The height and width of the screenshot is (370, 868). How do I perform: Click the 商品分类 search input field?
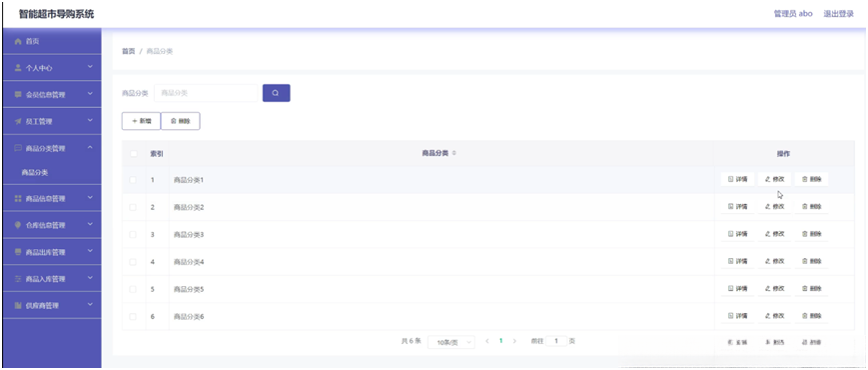point(206,93)
